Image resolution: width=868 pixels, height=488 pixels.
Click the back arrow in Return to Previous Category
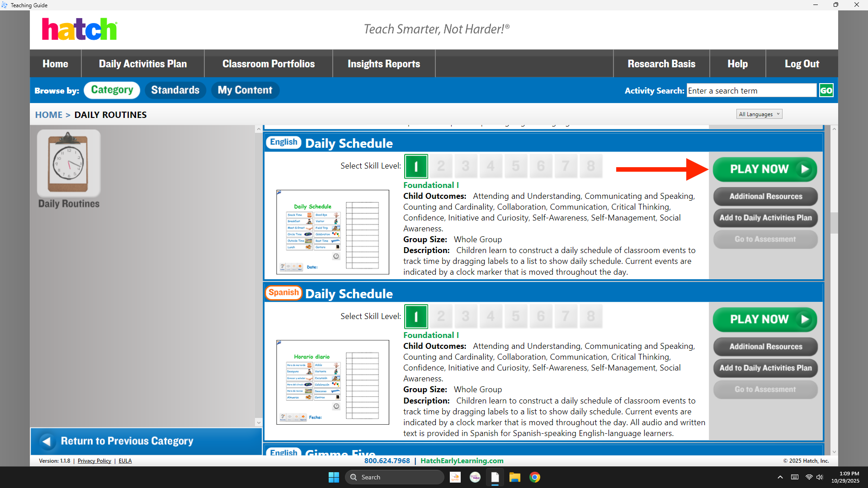click(x=46, y=441)
